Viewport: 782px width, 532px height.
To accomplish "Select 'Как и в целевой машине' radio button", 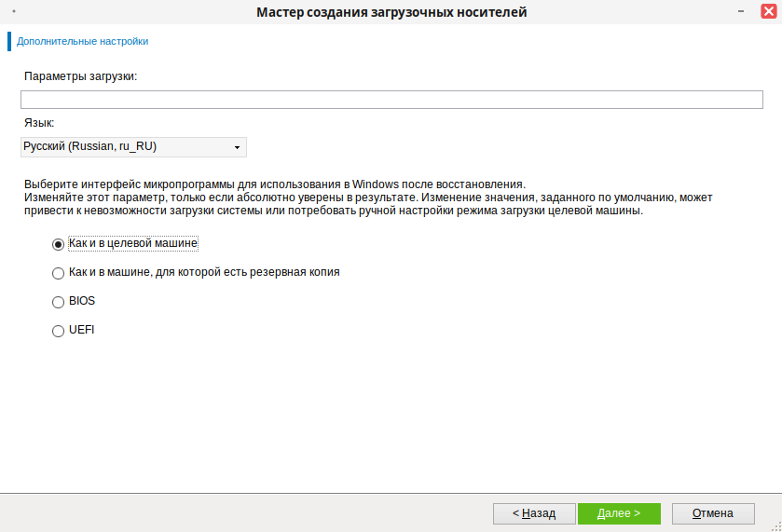I will click(58, 244).
